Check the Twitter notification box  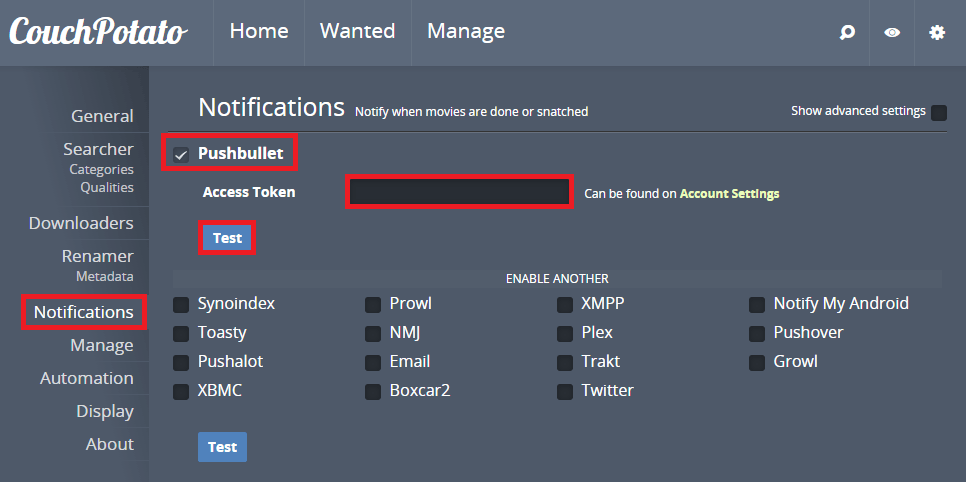click(x=565, y=391)
